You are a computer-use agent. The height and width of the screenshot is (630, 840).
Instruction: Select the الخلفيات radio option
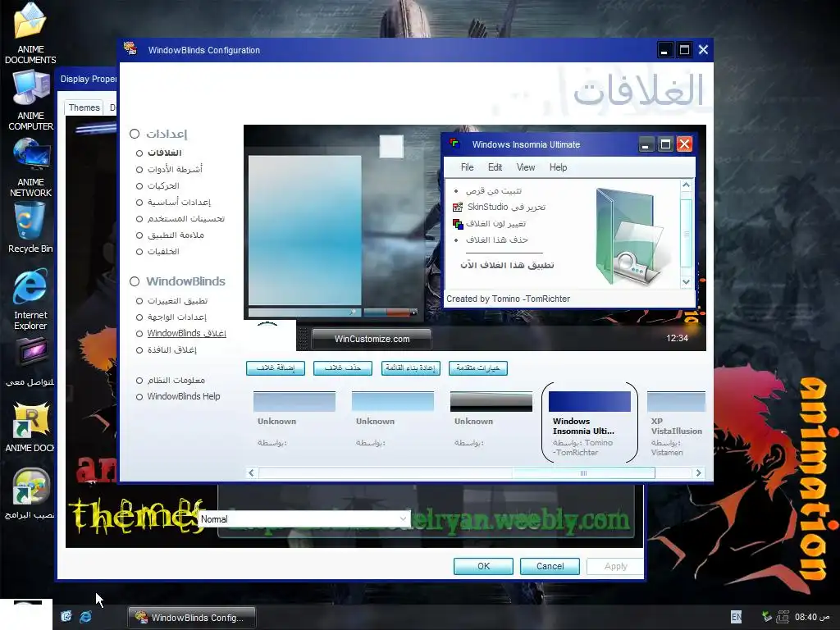(x=139, y=252)
